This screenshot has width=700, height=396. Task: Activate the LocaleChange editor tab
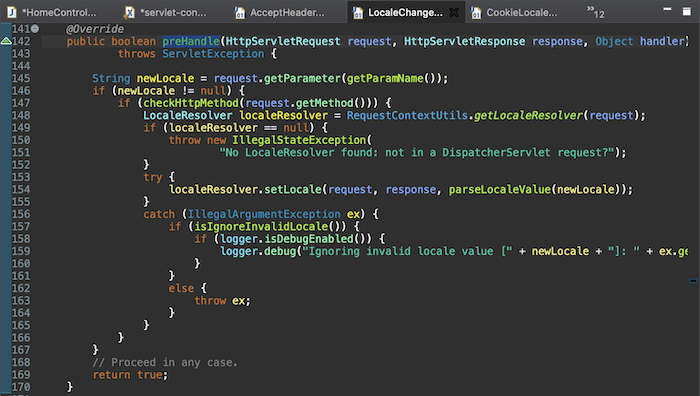(x=405, y=13)
